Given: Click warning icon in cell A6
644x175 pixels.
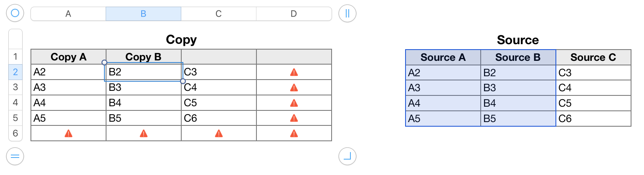Looking at the screenshot, I should (68, 133).
